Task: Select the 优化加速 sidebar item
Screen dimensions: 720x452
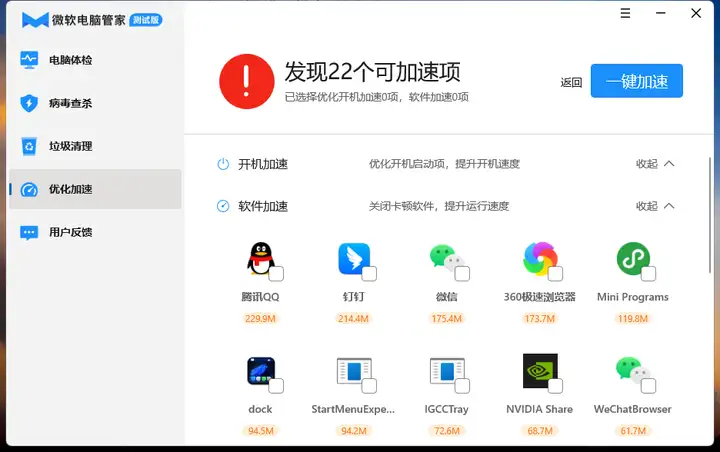Action: 96,189
